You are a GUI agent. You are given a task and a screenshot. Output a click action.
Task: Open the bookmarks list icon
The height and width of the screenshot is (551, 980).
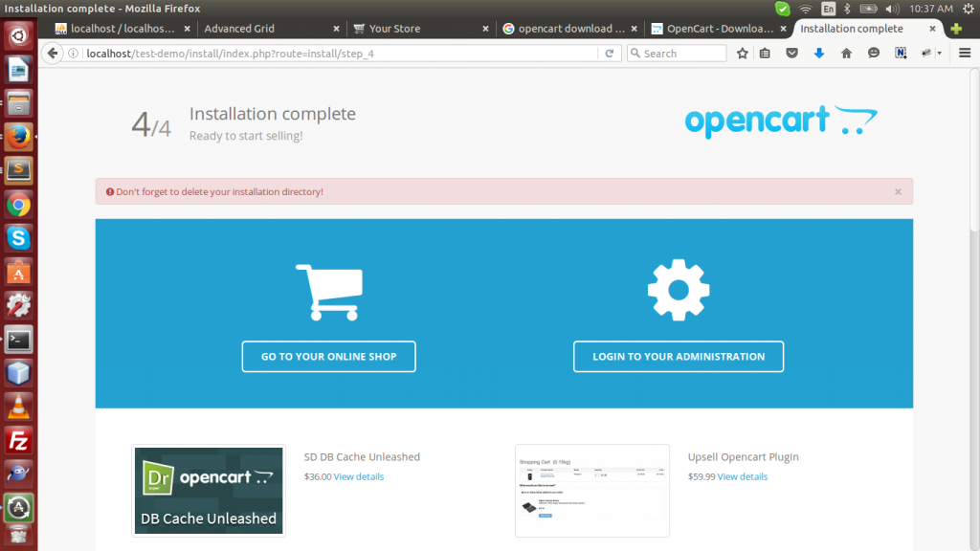click(x=765, y=54)
